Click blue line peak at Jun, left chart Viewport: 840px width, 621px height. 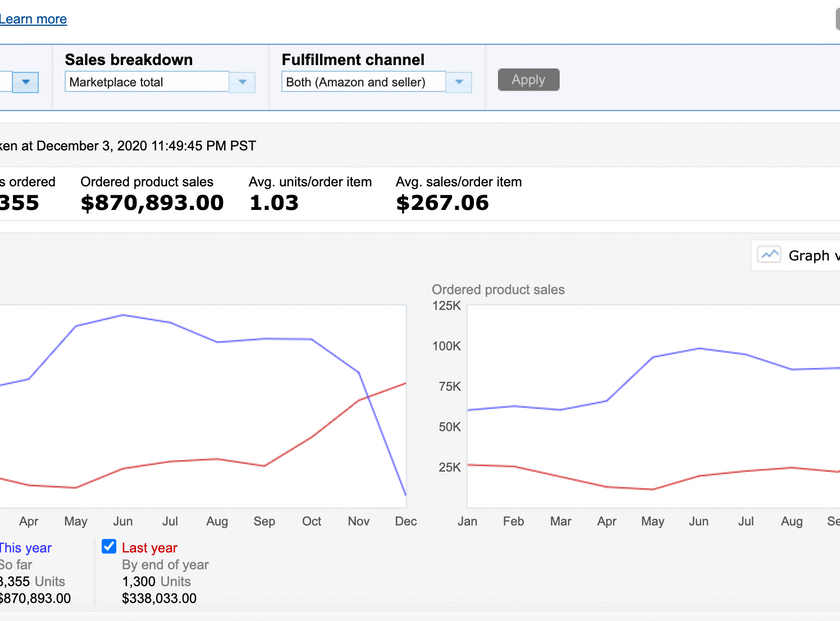pos(123,315)
